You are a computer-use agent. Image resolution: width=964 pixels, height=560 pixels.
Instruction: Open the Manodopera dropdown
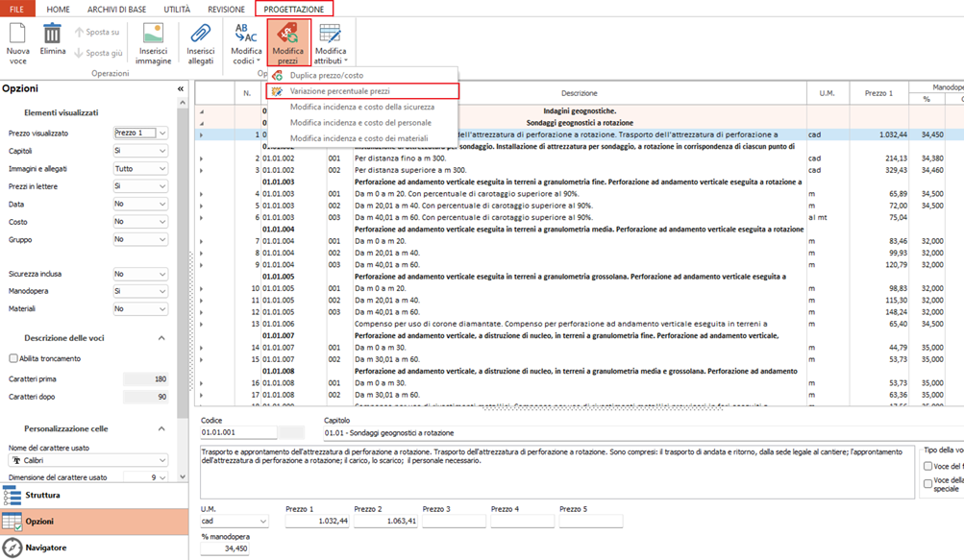[162, 291]
